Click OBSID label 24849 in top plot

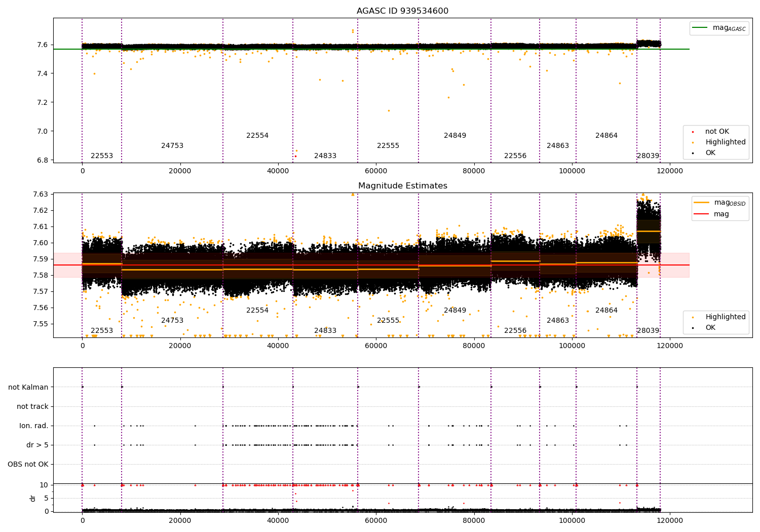(x=455, y=136)
